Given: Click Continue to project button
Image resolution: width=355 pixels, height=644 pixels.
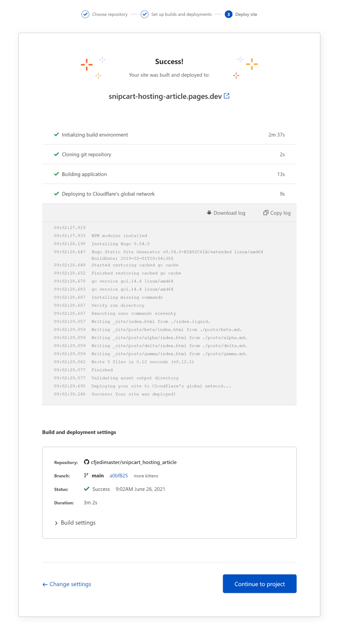Looking at the screenshot, I should (x=260, y=584).
